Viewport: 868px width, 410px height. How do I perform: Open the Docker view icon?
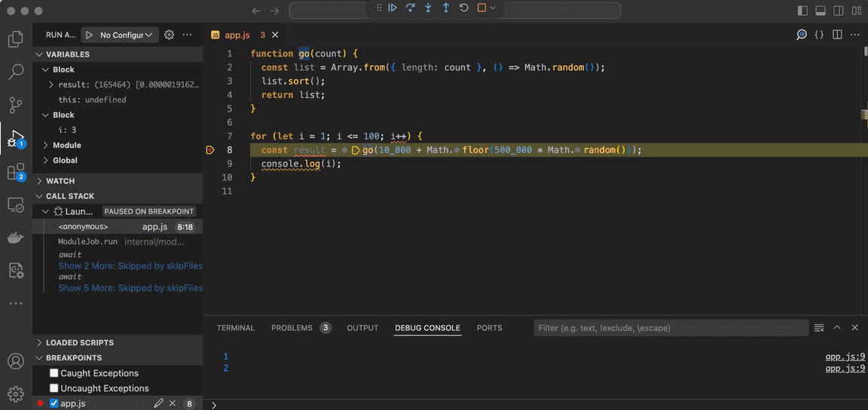pyautogui.click(x=16, y=237)
